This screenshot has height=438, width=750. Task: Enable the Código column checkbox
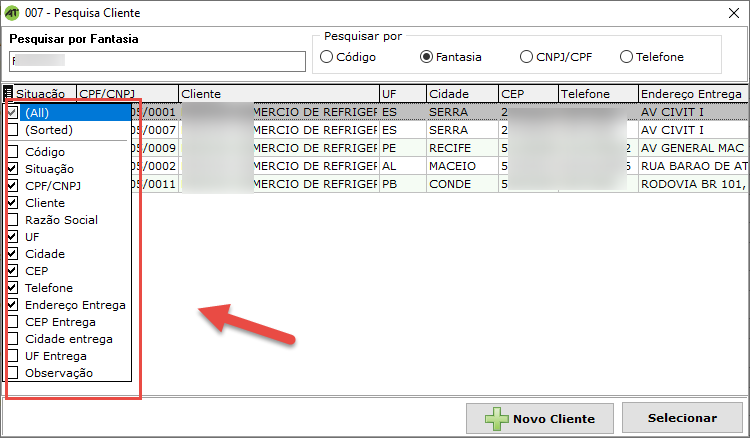click(13, 152)
